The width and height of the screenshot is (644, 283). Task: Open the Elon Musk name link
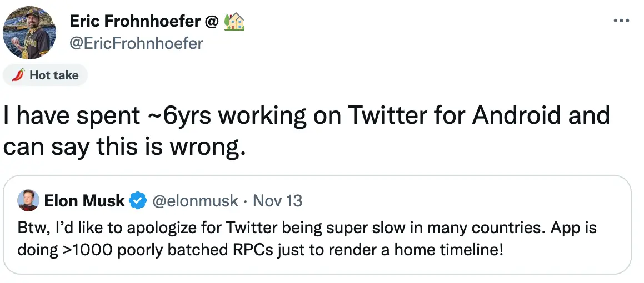[84, 200]
